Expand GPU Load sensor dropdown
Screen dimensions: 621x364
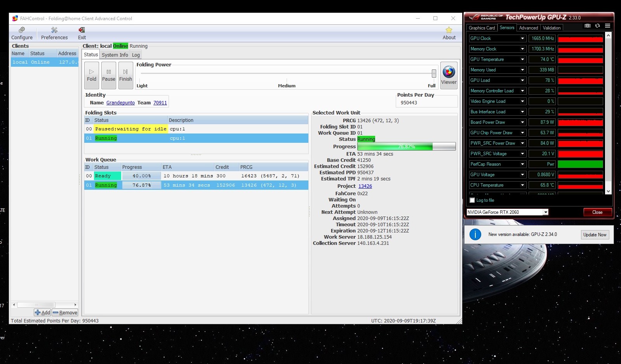pyautogui.click(x=522, y=80)
